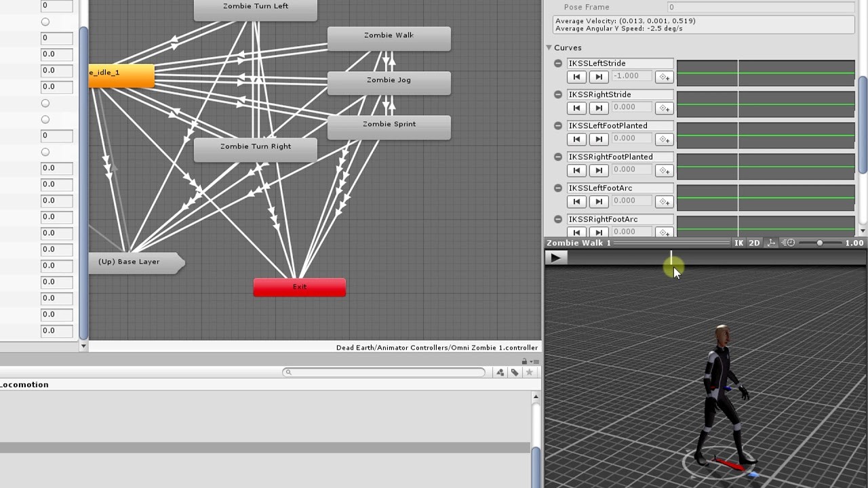Save the search with the star icon
The image size is (868, 488).
pos(530,372)
